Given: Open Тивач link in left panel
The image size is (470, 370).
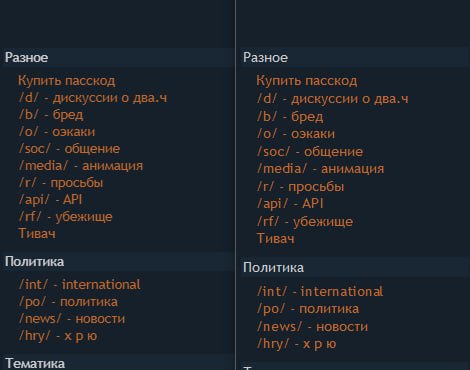Looking at the screenshot, I should pos(37,233).
